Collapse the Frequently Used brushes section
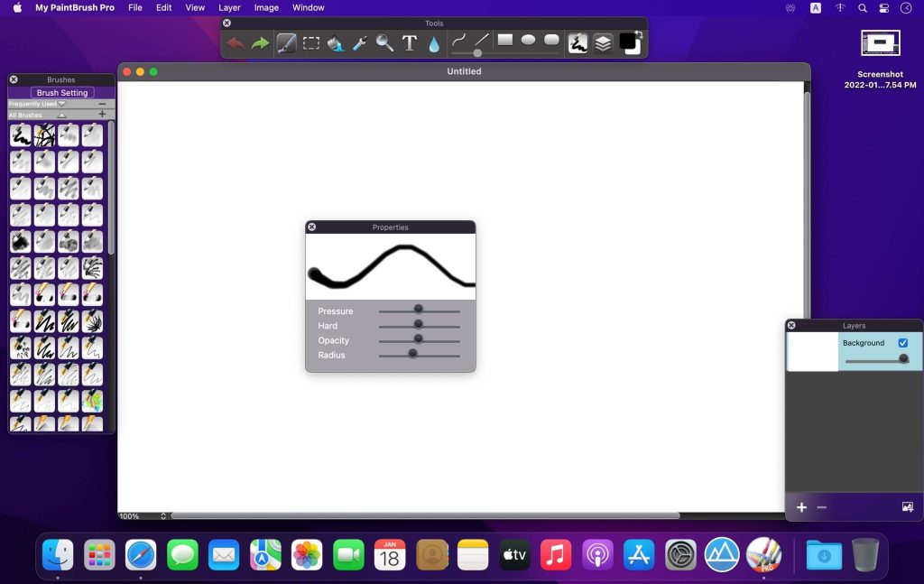 pyautogui.click(x=61, y=104)
